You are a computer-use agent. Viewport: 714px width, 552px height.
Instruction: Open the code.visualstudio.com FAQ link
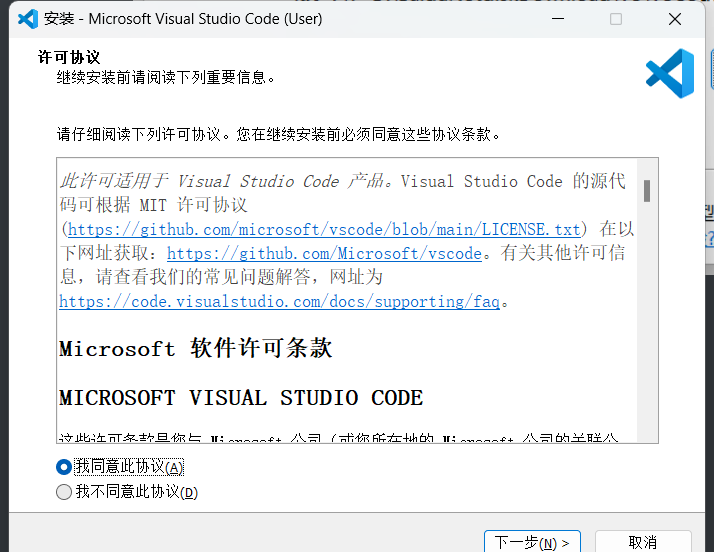pyautogui.click(x=280, y=302)
